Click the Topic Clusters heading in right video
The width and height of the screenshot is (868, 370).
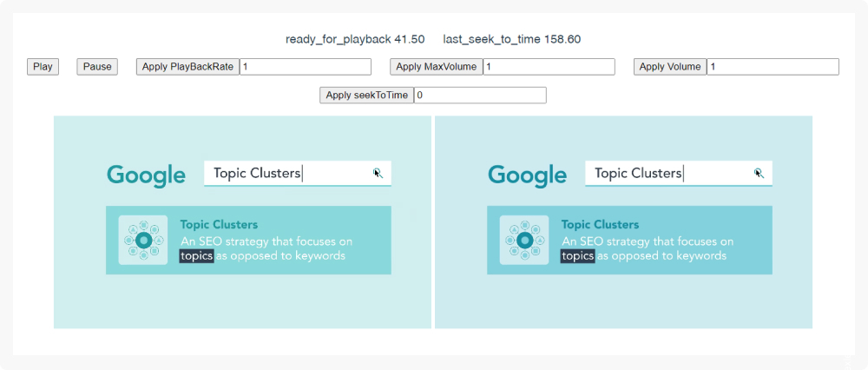point(600,225)
